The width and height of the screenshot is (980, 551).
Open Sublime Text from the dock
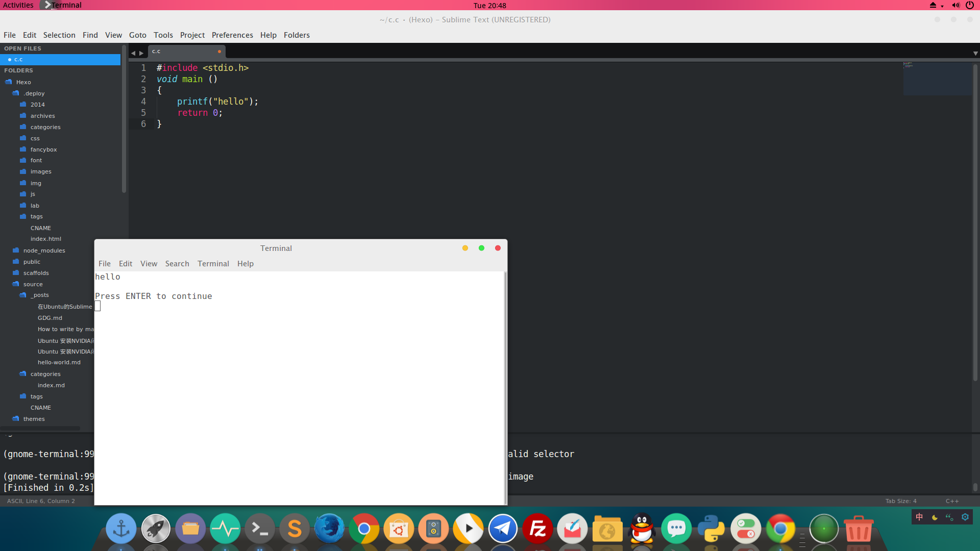[x=295, y=529]
